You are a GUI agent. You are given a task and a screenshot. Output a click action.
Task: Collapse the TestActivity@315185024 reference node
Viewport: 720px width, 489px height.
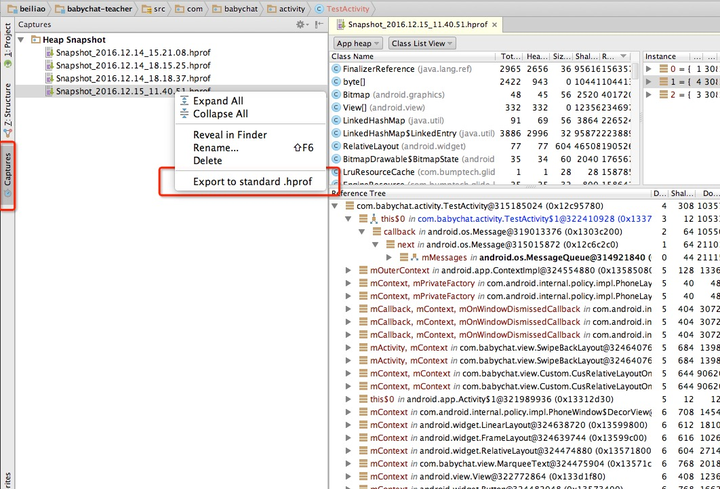[335, 206]
